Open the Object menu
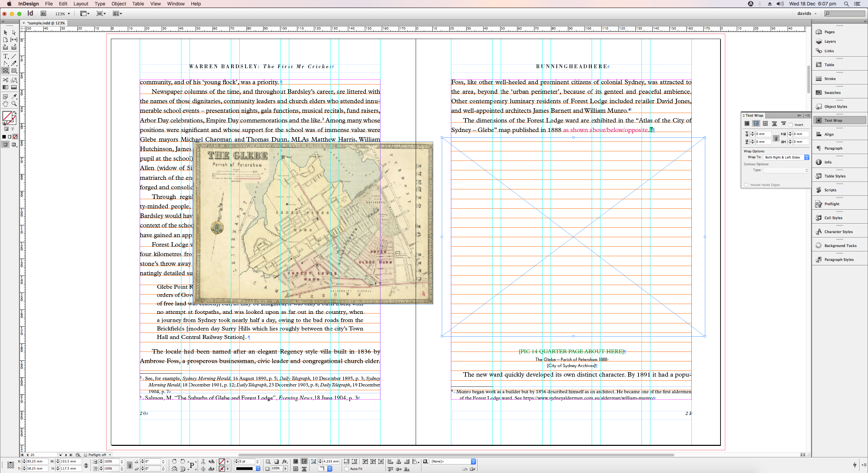This screenshot has width=868, height=473. pyautogui.click(x=119, y=4)
